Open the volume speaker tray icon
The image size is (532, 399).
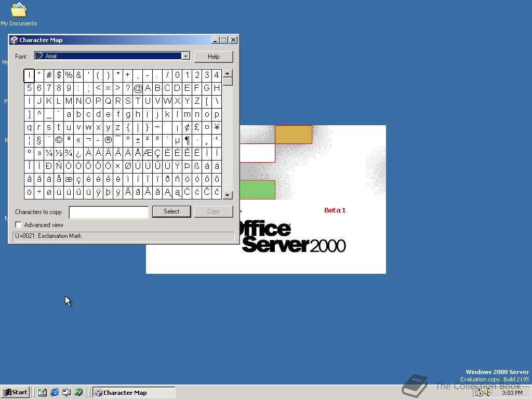tap(487, 393)
